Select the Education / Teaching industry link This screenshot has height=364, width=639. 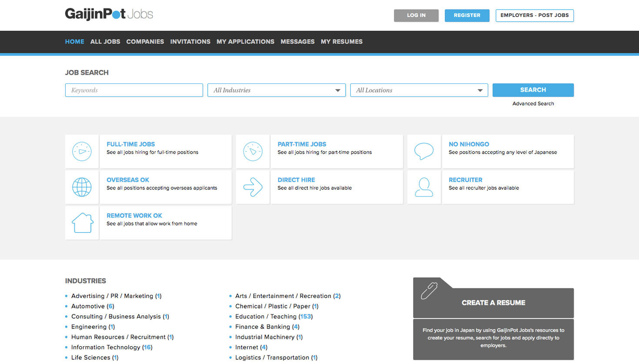tap(266, 317)
